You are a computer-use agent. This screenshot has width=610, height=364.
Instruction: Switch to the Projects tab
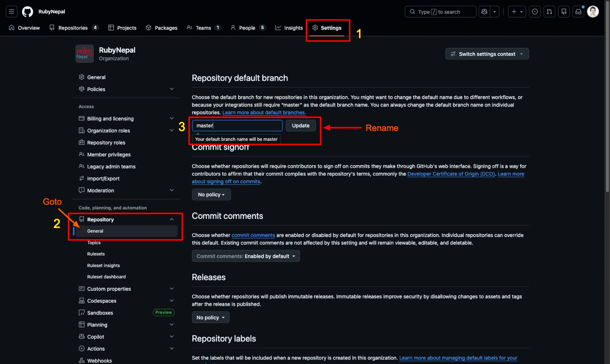click(x=122, y=28)
